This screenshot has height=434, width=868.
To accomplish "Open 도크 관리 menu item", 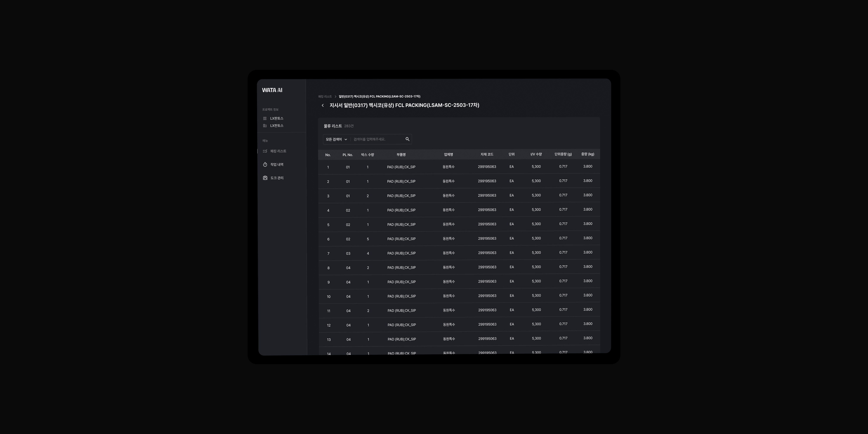I will pyautogui.click(x=277, y=178).
